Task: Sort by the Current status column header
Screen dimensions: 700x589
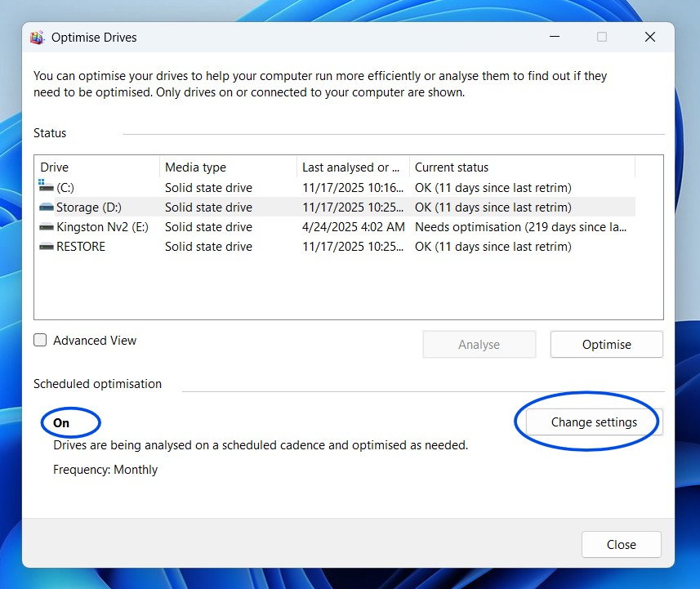Action: [x=521, y=167]
